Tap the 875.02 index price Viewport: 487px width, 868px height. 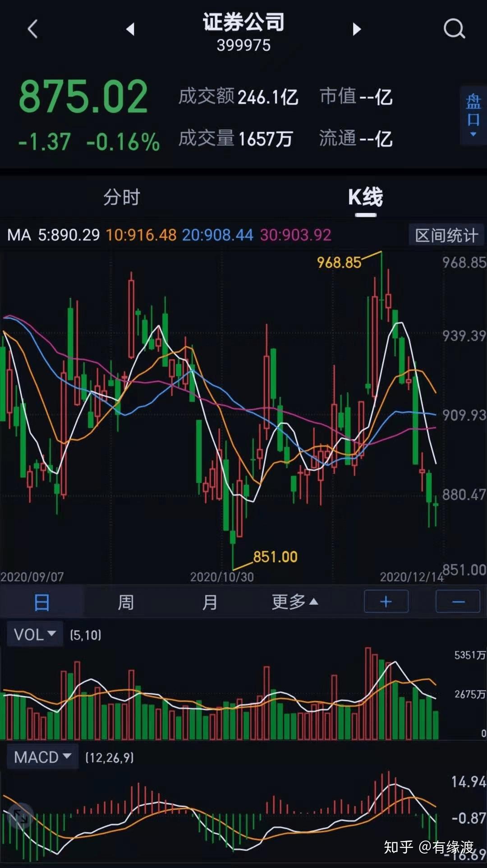click(x=83, y=96)
